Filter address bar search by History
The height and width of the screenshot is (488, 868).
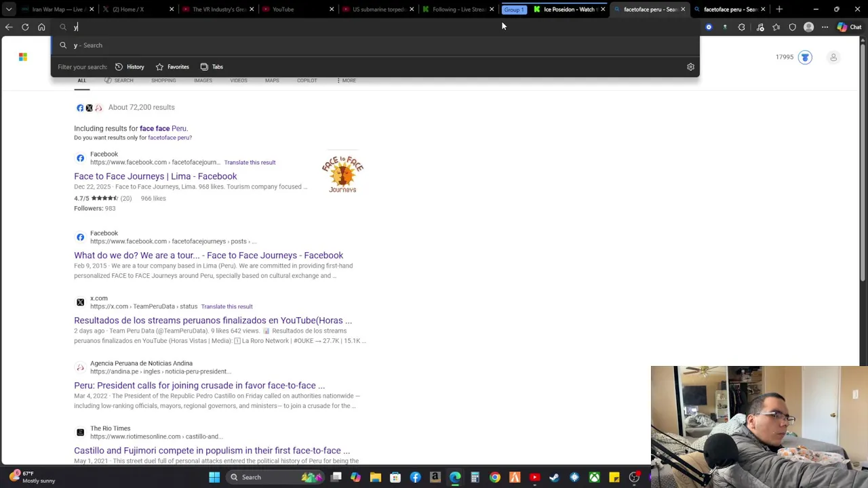(130, 66)
